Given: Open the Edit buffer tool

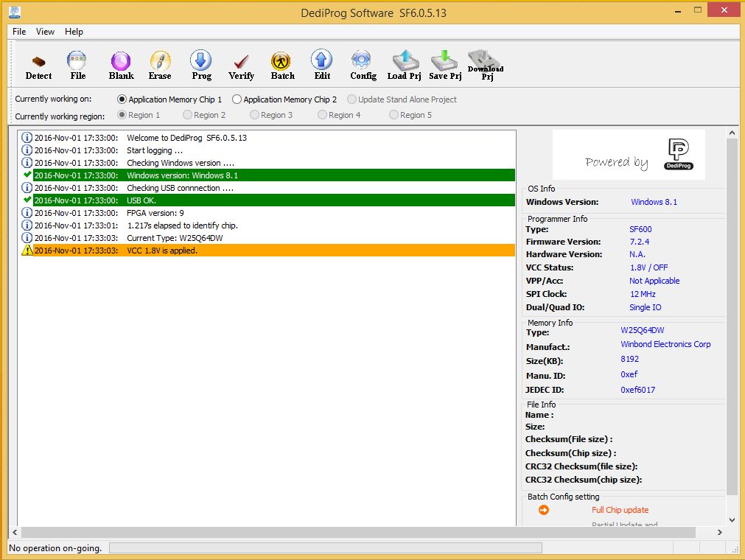Looking at the screenshot, I should [322, 65].
